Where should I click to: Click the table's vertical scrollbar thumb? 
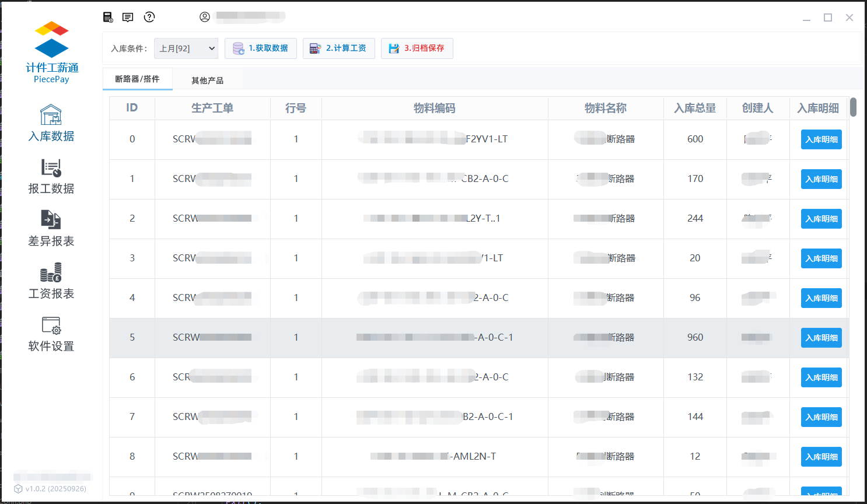coord(853,107)
